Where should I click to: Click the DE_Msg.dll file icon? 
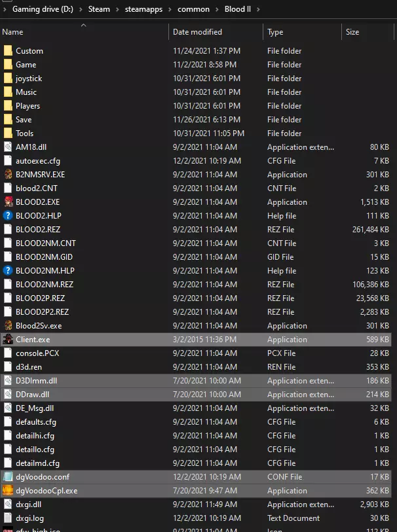pyautogui.click(x=8, y=408)
